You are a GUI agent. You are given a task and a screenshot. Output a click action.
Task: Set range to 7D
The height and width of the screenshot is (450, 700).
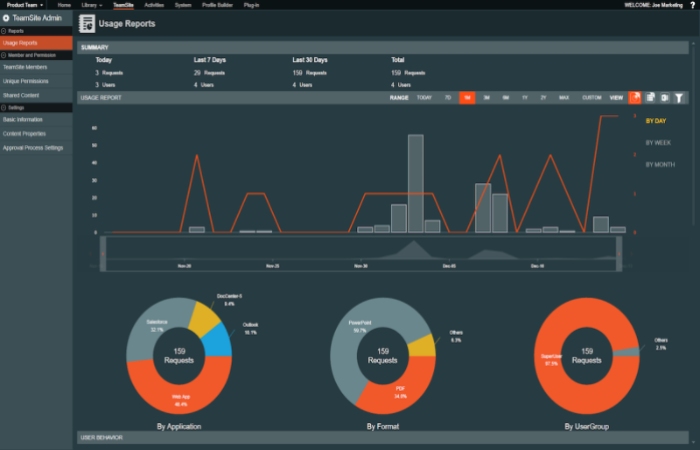tap(448, 98)
